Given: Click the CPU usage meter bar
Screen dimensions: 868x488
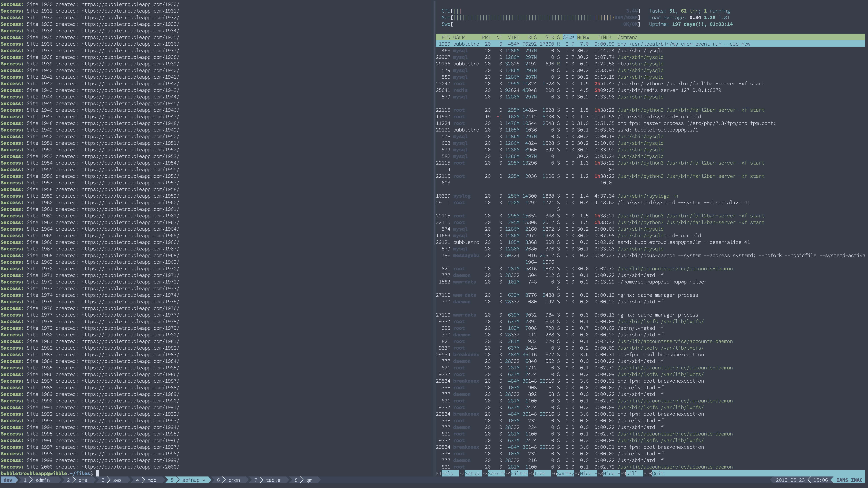Looking at the screenshot, I should (x=540, y=11).
